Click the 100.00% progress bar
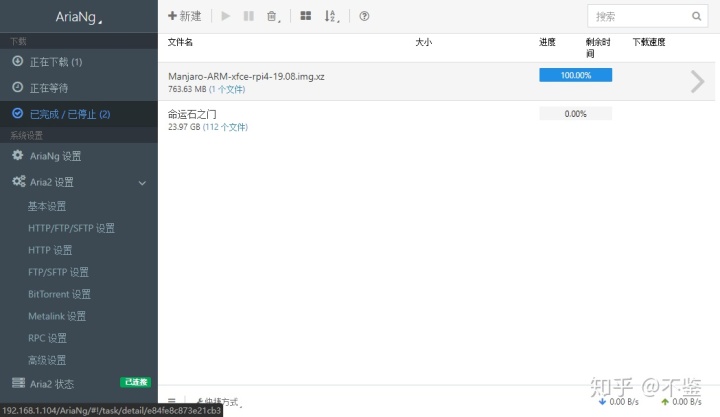The height and width of the screenshot is (417, 720). tap(575, 75)
